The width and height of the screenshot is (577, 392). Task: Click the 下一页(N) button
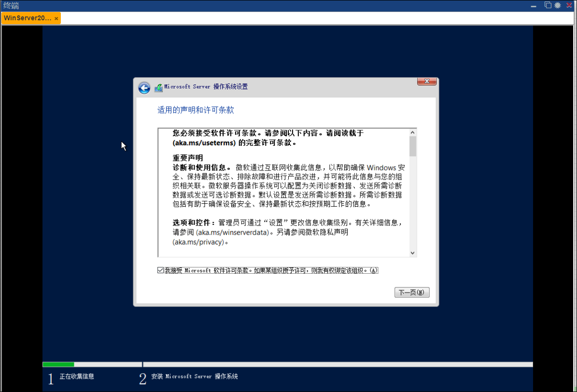412,292
